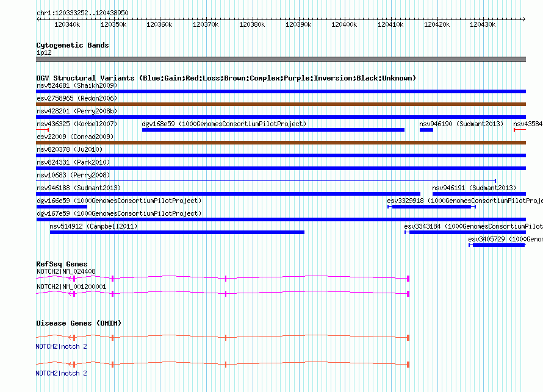Click the thin nsv10683 (Perry2008) variant line
Screen dimensions: 543x392
tap(265, 181)
